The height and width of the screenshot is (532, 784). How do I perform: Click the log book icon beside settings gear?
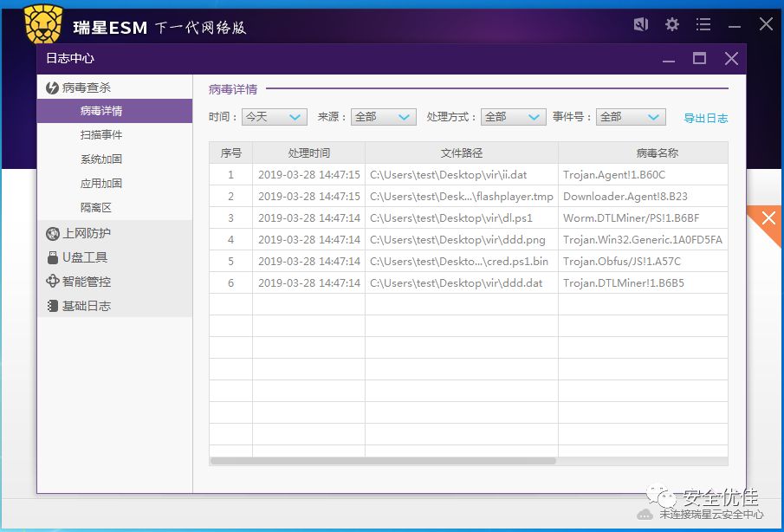point(641,24)
